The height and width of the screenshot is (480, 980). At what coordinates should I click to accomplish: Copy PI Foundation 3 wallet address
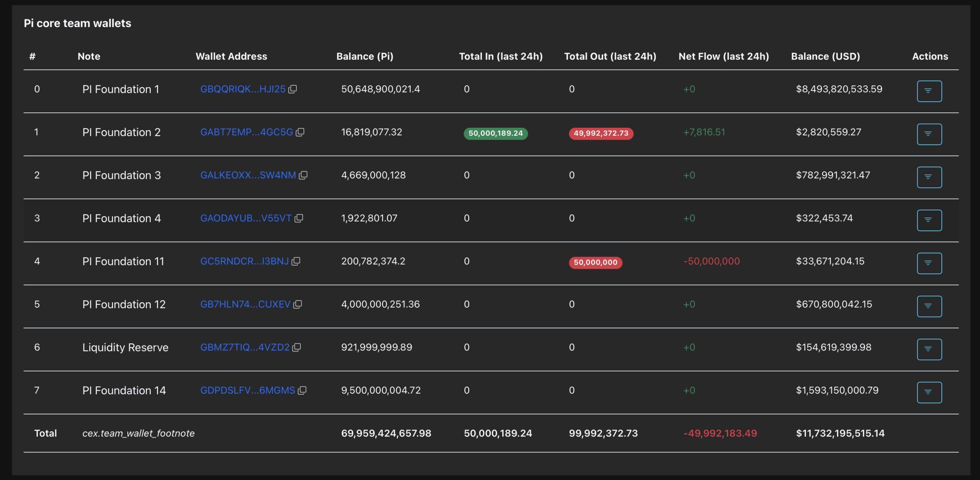tap(304, 175)
